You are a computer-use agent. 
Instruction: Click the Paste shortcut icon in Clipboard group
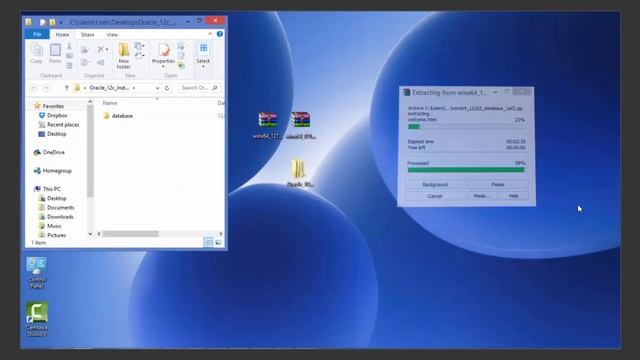click(x=69, y=65)
